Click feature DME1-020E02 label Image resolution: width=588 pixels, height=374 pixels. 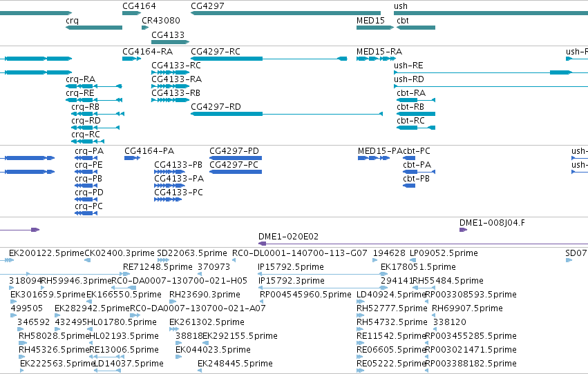288,237
